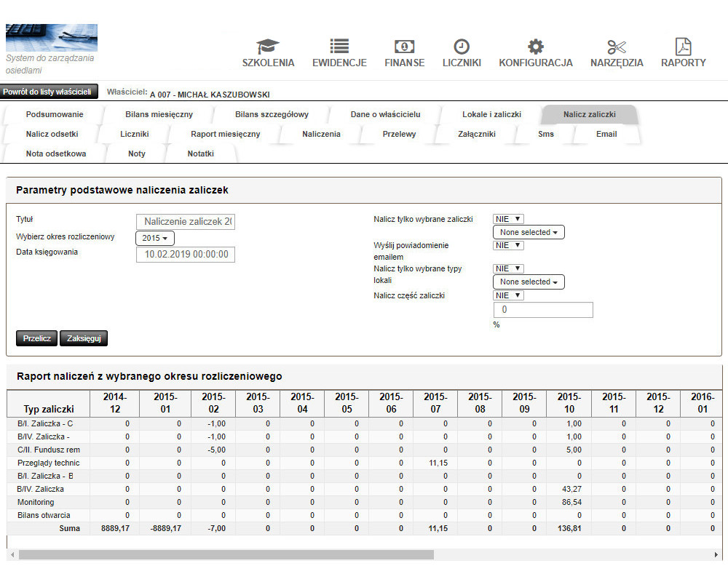Open the Finanse banknote icon
This screenshot has height=582, width=728.
coord(404,47)
